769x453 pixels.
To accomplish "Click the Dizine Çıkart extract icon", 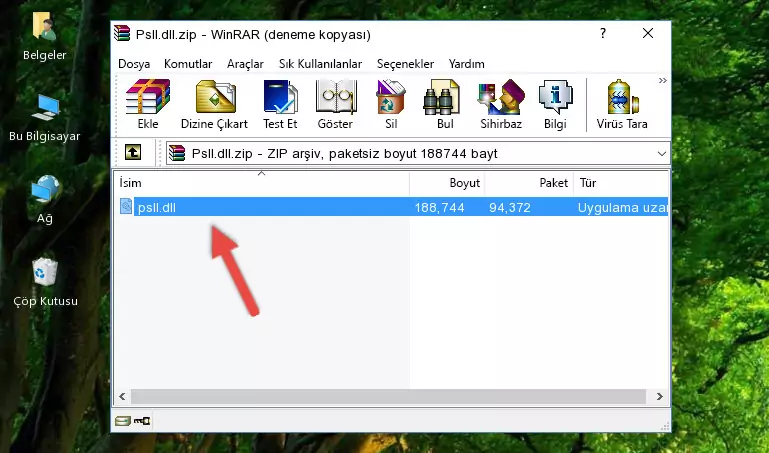I will [214, 104].
